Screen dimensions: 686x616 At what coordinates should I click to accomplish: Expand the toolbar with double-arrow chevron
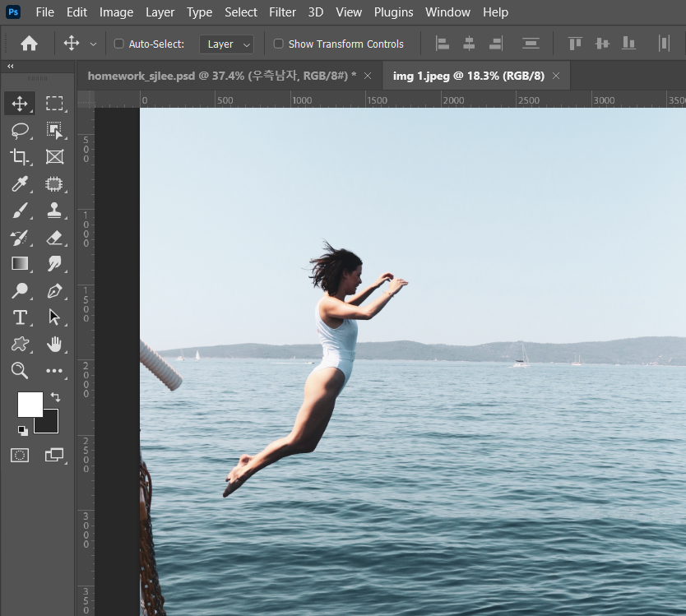10,66
